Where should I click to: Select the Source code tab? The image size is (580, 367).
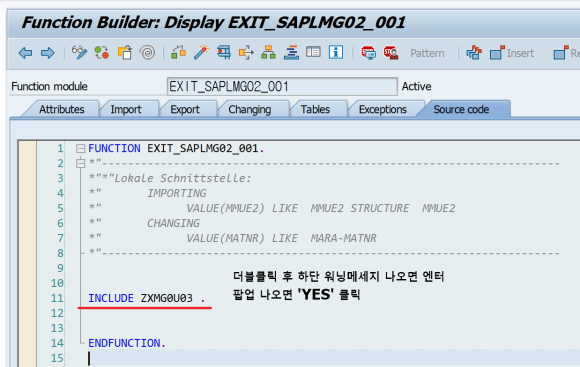(x=461, y=110)
